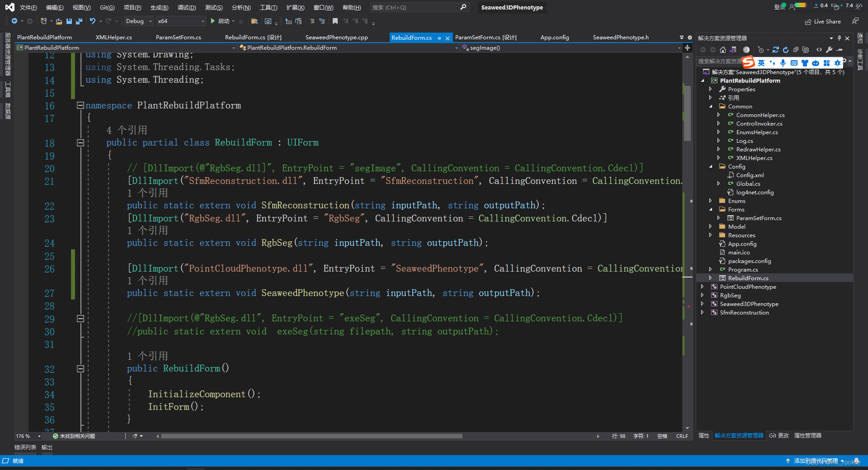Uncomment selected lines icon

tap(322, 21)
